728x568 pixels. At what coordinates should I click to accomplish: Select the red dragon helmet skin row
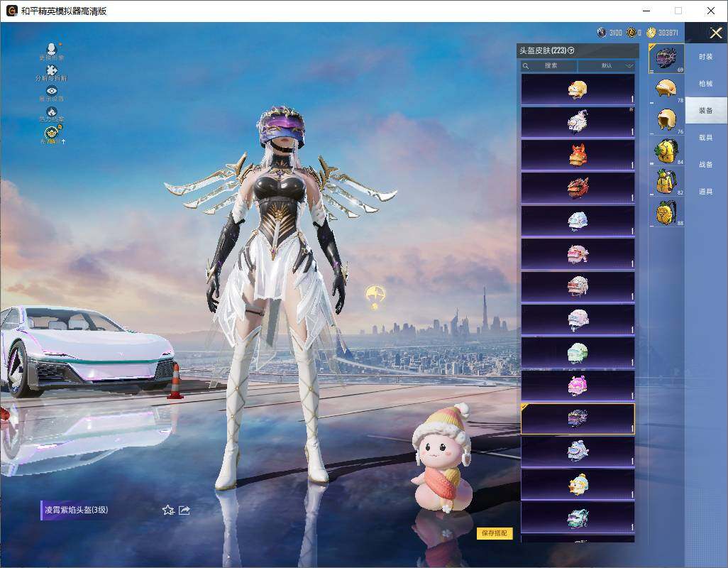click(578, 188)
